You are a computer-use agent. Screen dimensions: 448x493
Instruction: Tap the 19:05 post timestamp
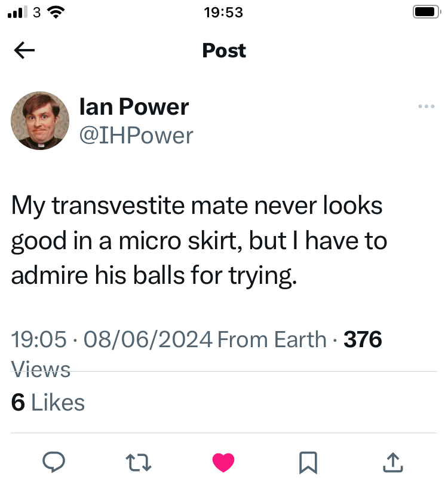click(39, 340)
